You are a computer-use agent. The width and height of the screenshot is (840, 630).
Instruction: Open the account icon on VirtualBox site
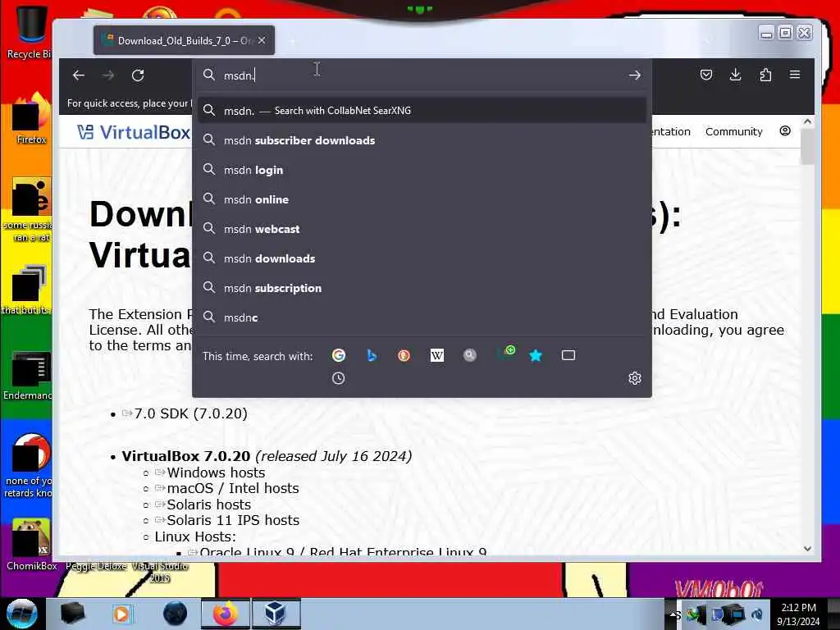pyautogui.click(x=785, y=131)
